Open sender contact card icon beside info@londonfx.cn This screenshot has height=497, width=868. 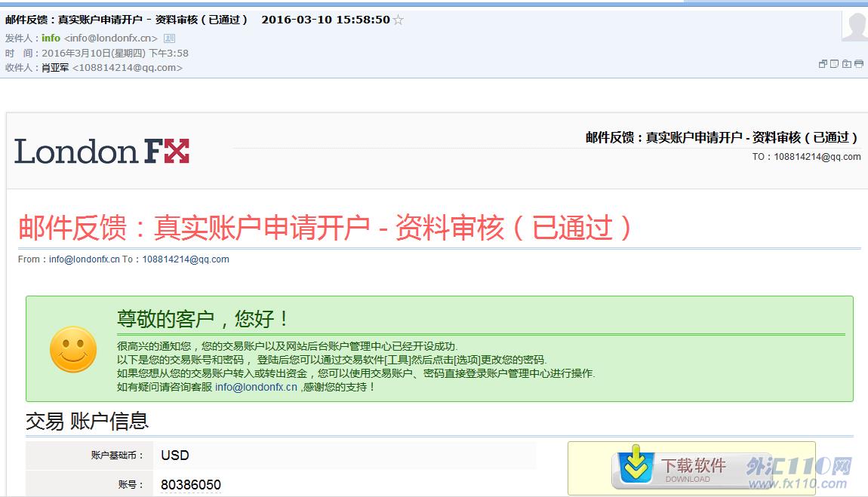click(169, 38)
